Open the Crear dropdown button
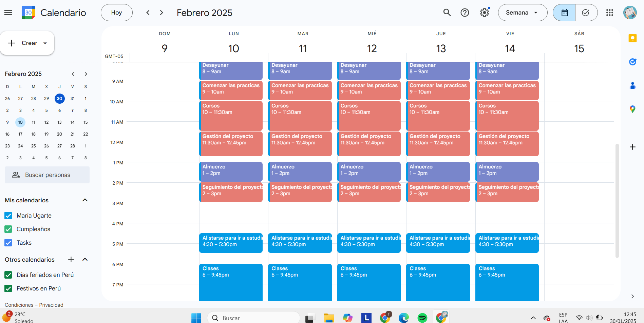 point(27,43)
